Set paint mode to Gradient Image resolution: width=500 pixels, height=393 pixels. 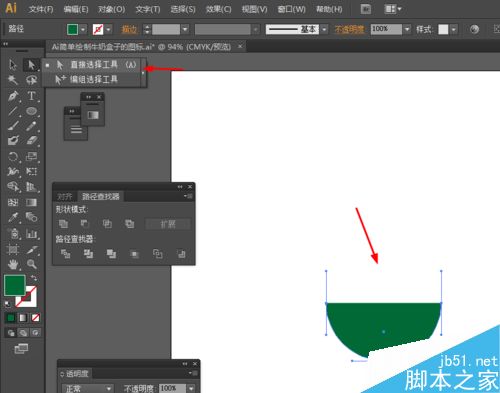tap(23, 318)
